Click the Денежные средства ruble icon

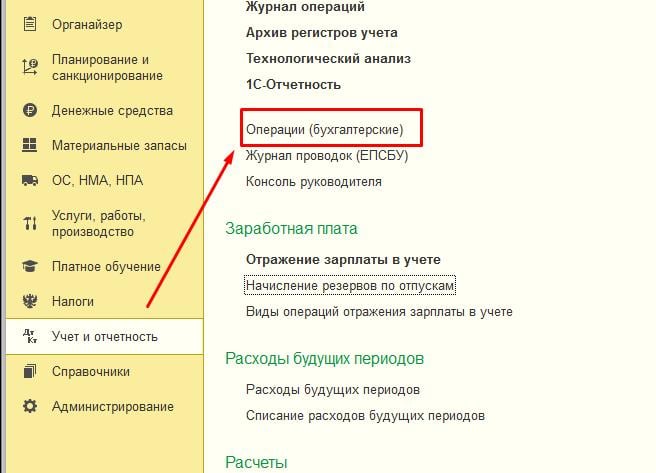[x=30, y=110]
